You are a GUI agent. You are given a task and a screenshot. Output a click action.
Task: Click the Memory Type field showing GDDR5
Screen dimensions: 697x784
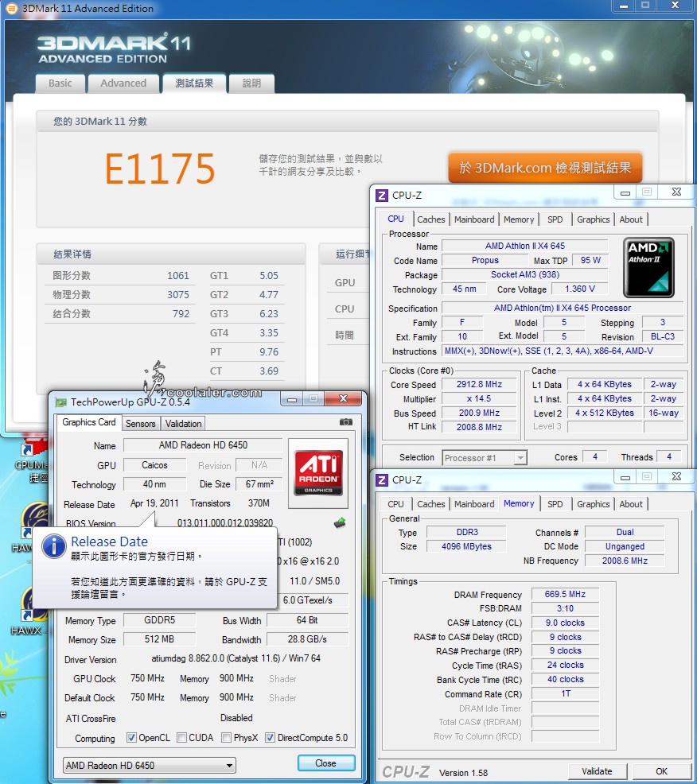point(160,620)
